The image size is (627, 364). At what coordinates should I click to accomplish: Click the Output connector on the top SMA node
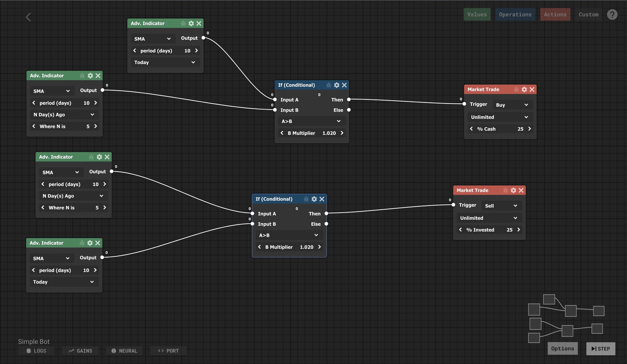point(204,38)
